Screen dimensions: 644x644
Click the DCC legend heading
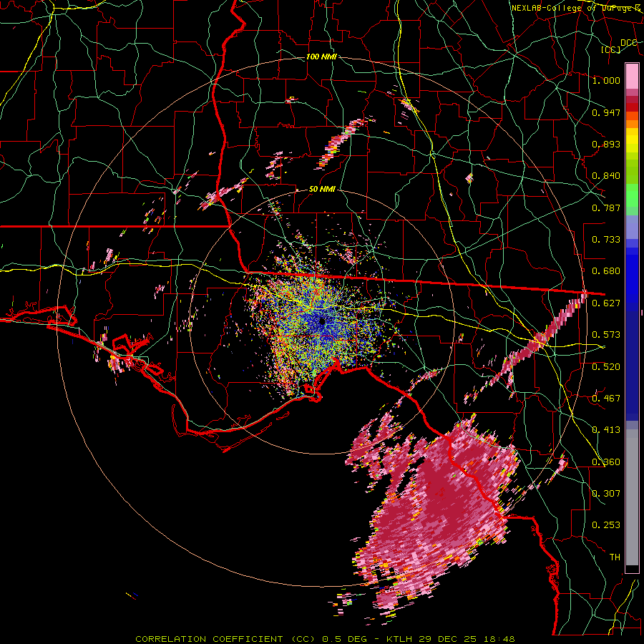pyautogui.click(x=629, y=43)
